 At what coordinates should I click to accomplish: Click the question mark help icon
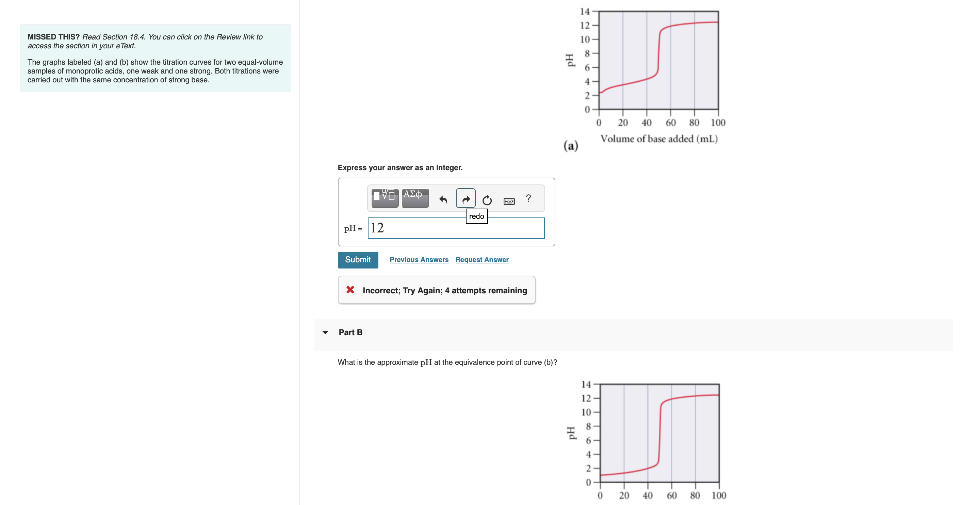click(528, 198)
